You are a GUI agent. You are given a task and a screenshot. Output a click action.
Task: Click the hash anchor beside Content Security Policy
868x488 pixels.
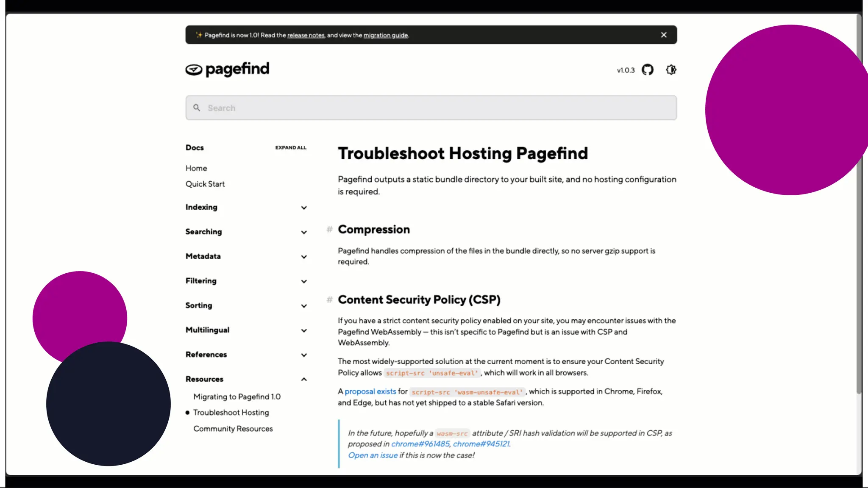(x=329, y=299)
